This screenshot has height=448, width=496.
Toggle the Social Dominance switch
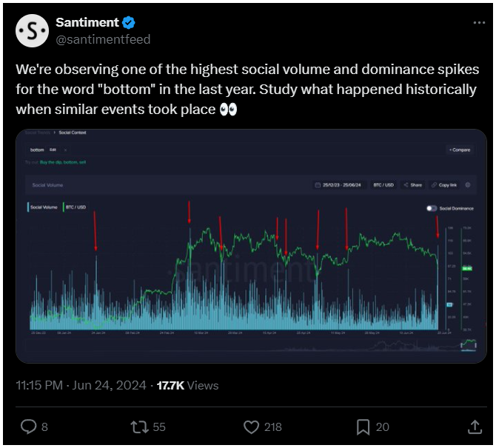[x=432, y=208]
